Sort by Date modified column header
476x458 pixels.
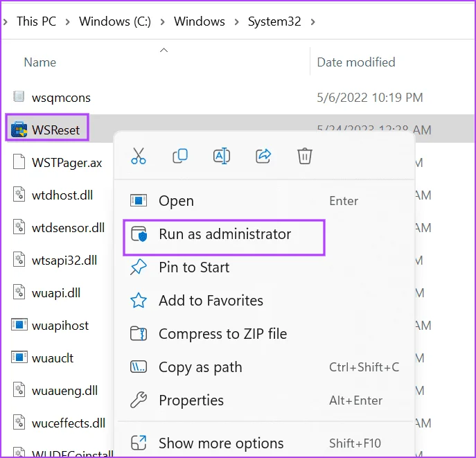[356, 62]
